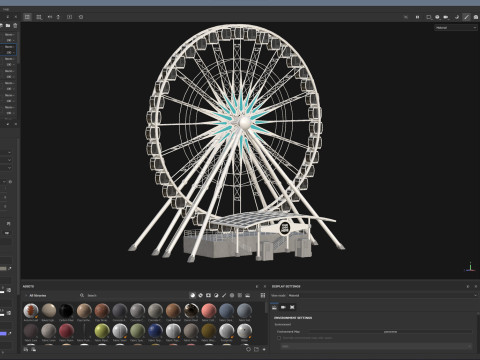Undock the Assets panel

[x=257, y=286]
